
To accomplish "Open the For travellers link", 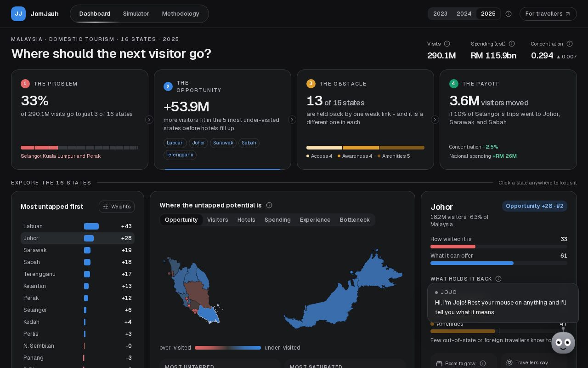I will pos(548,14).
